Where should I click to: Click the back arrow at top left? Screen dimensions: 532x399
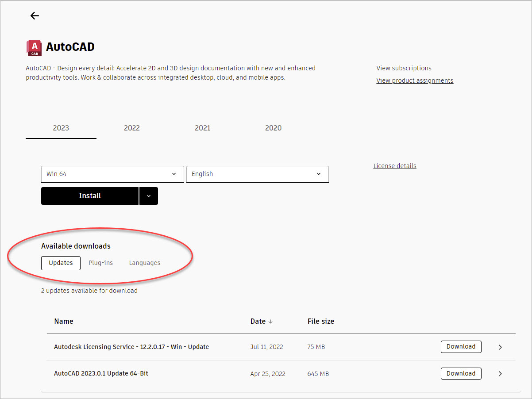click(x=35, y=15)
